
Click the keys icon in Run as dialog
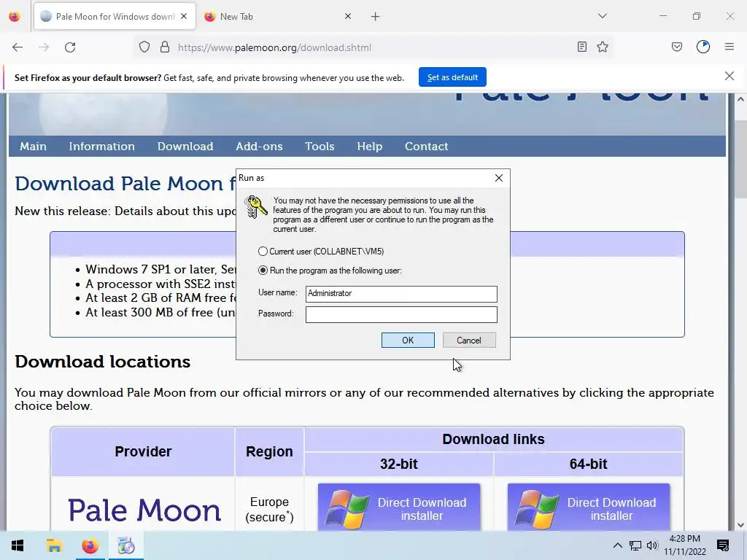(256, 206)
